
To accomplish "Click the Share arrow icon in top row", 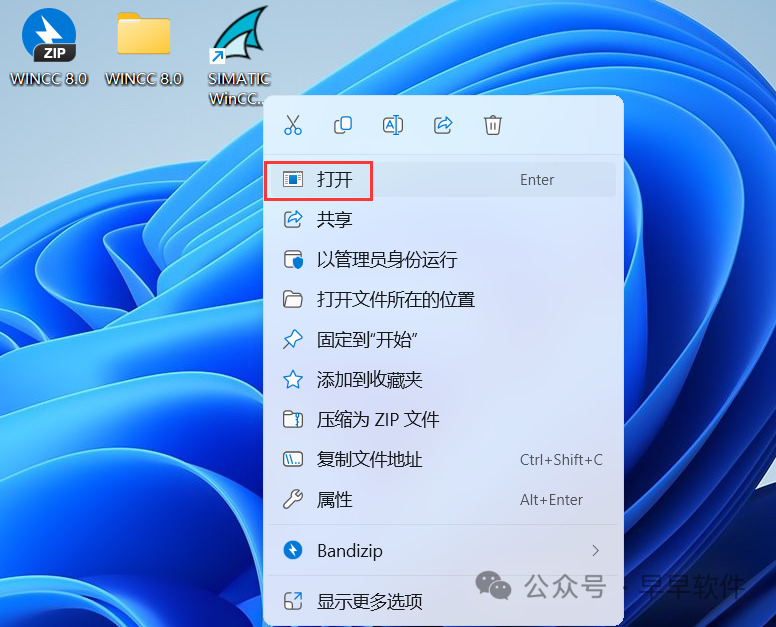I will coord(443,125).
